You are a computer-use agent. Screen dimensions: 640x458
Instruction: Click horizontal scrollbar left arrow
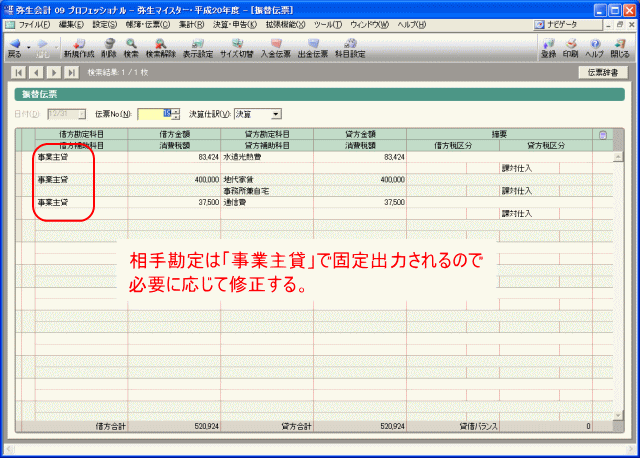click(10, 449)
